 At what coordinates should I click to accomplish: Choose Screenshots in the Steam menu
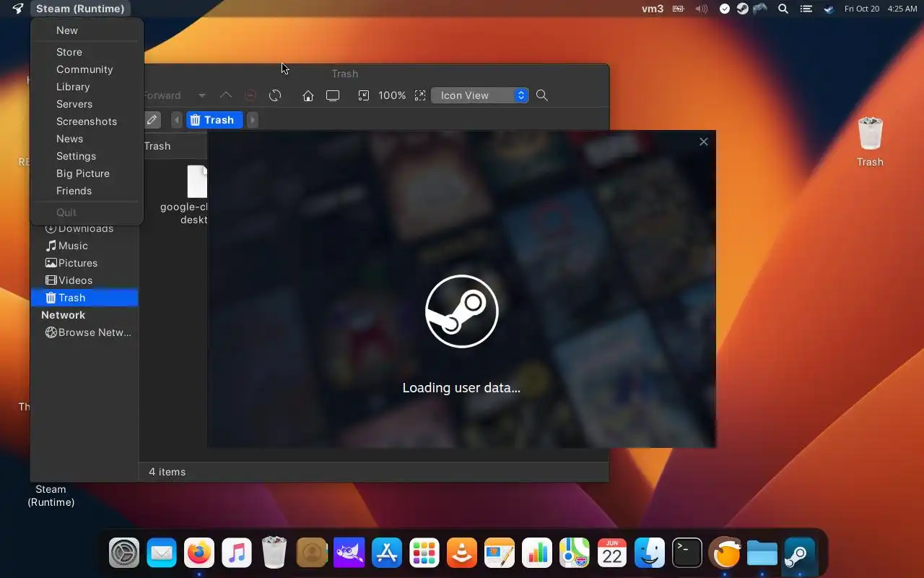(x=87, y=121)
